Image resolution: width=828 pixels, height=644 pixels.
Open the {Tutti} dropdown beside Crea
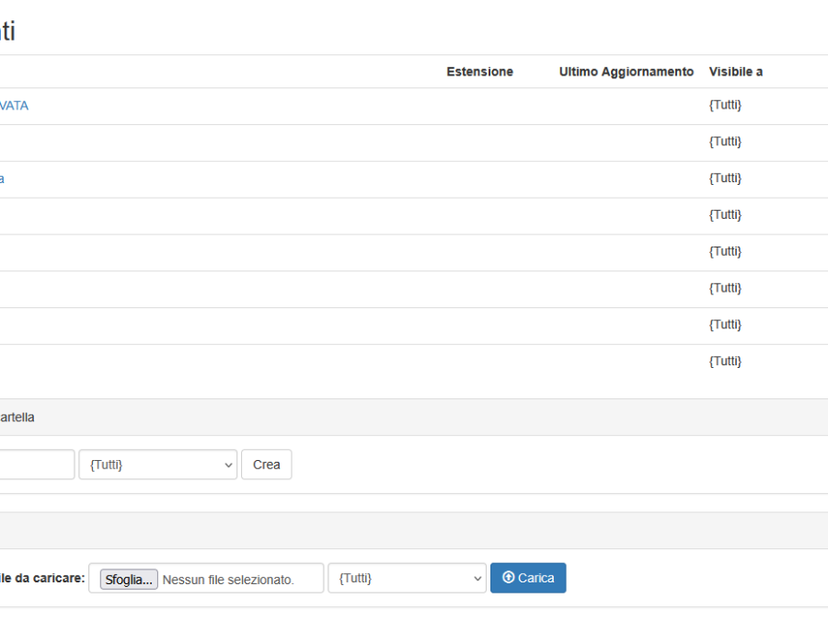(158, 465)
